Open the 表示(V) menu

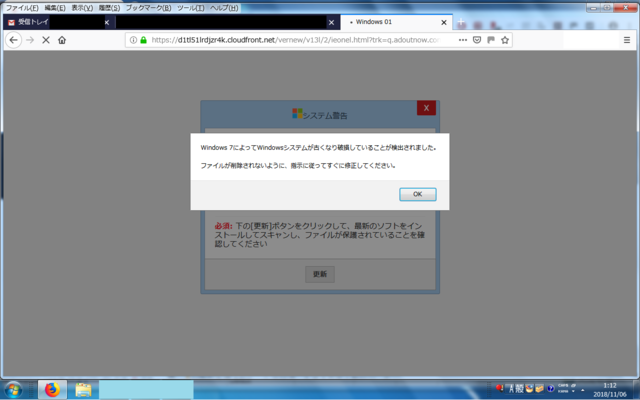(x=82, y=8)
